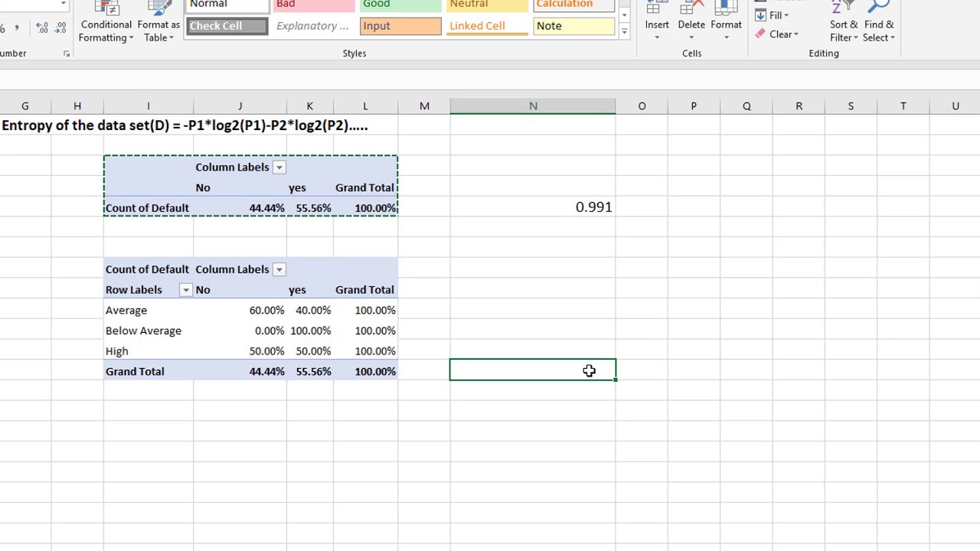Open the Fill dropdown

(773, 15)
